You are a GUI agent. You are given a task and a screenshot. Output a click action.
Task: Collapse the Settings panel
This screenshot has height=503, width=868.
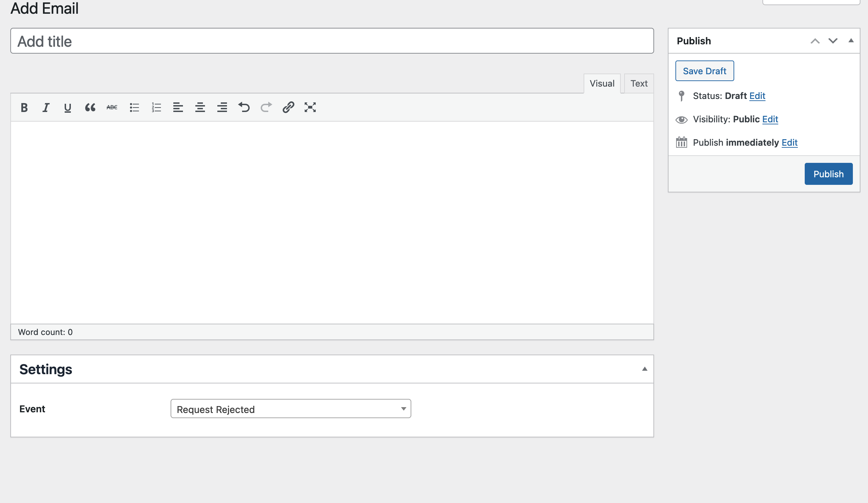[x=644, y=369]
